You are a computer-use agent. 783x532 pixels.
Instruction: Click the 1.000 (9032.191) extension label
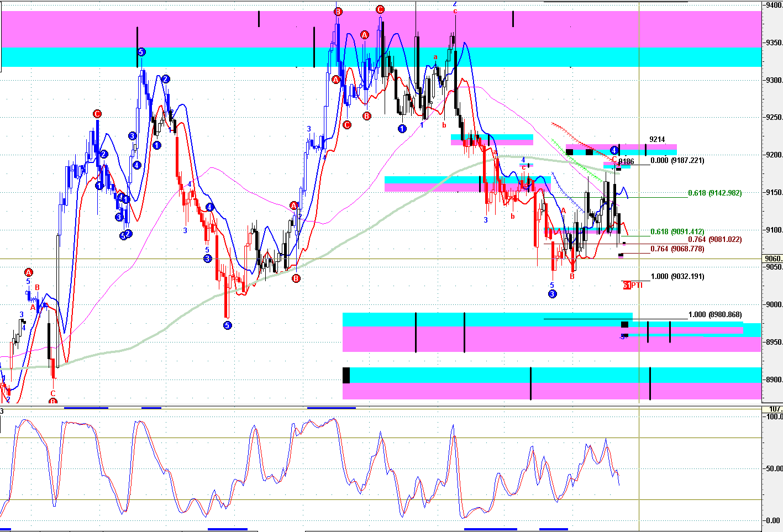(x=677, y=277)
